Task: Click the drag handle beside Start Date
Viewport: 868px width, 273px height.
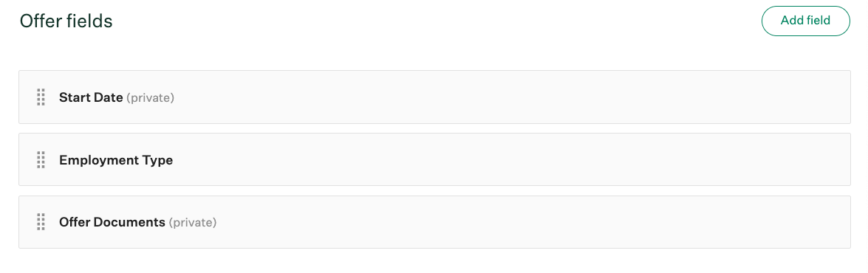Action: (41, 97)
